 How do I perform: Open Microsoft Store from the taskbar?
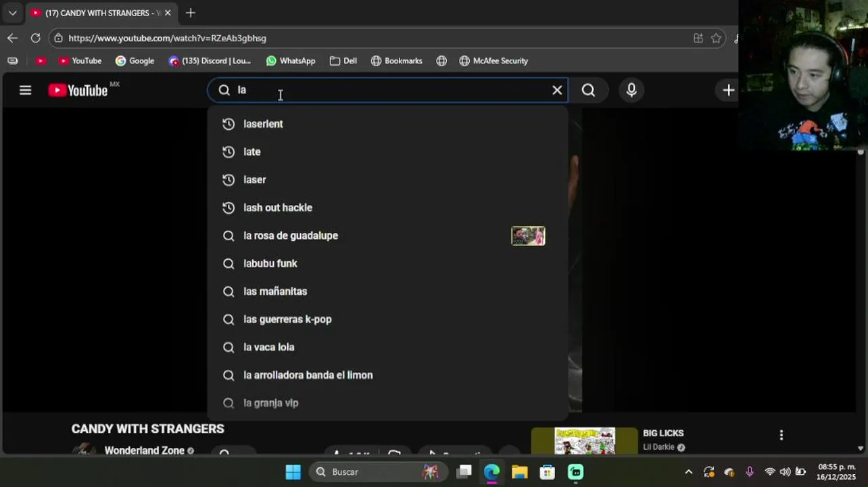click(547, 472)
